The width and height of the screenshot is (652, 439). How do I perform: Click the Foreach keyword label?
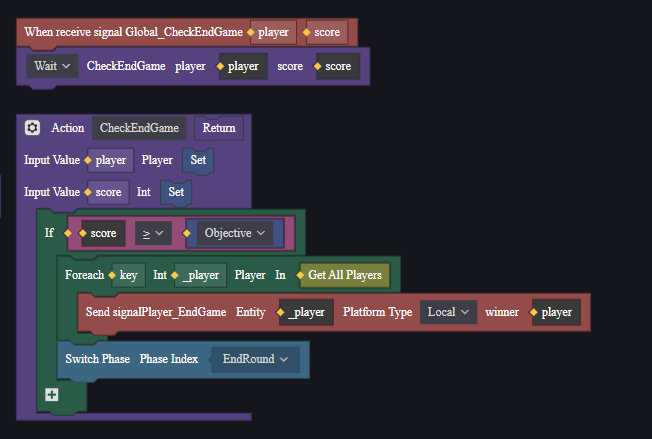pos(84,275)
